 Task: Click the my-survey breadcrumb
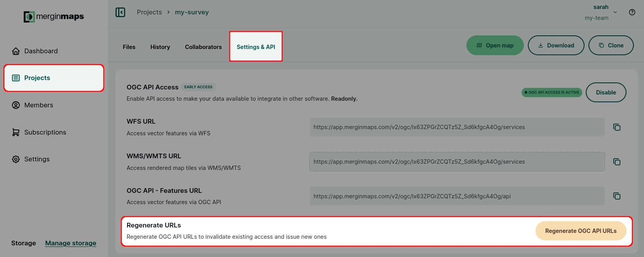pos(192,12)
